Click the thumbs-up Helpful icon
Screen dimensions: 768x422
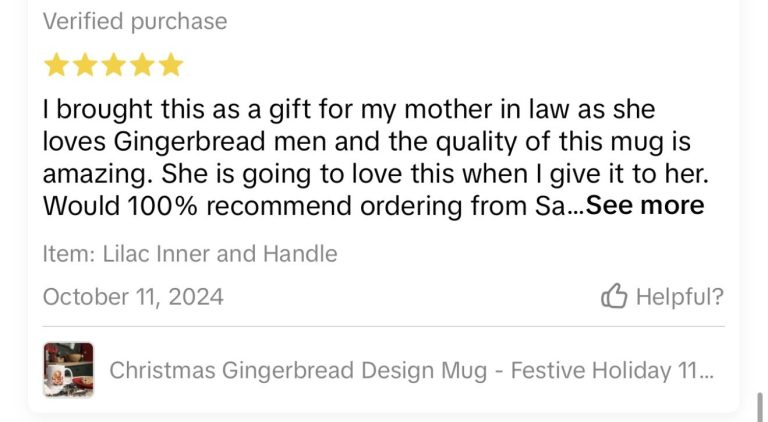(614, 296)
